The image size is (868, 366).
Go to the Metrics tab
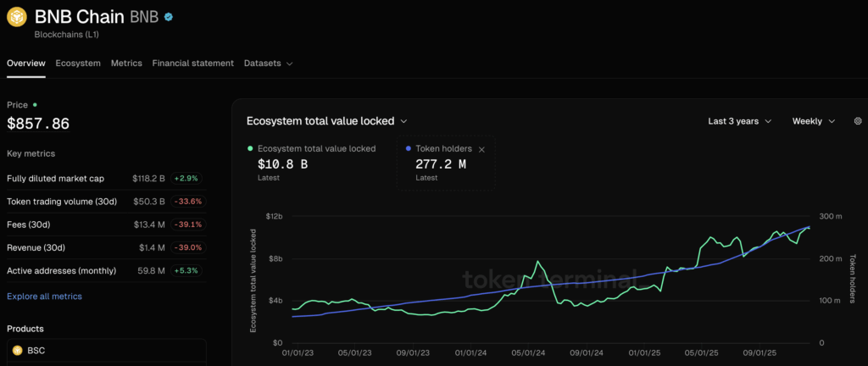pyautogui.click(x=126, y=64)
